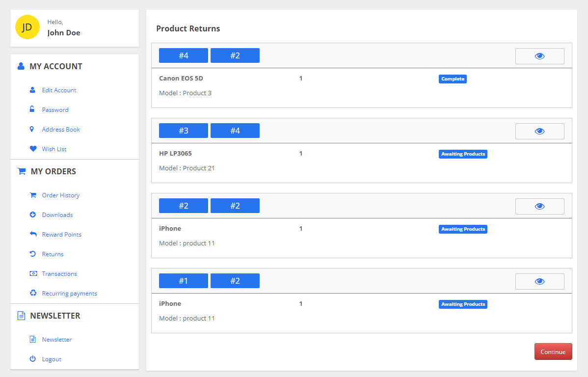
Task: Click the JD user avatar circle
Action: pyautogui.click(x=27, y=27)
